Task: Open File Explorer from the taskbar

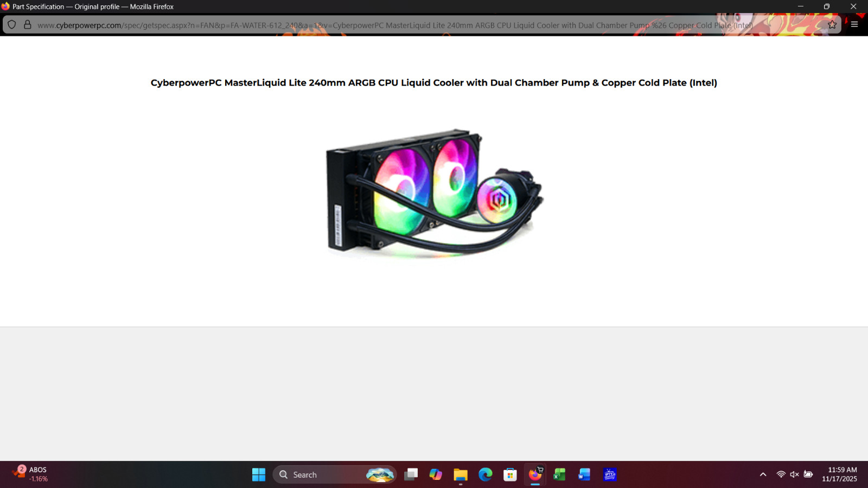Action: [461, 474]
